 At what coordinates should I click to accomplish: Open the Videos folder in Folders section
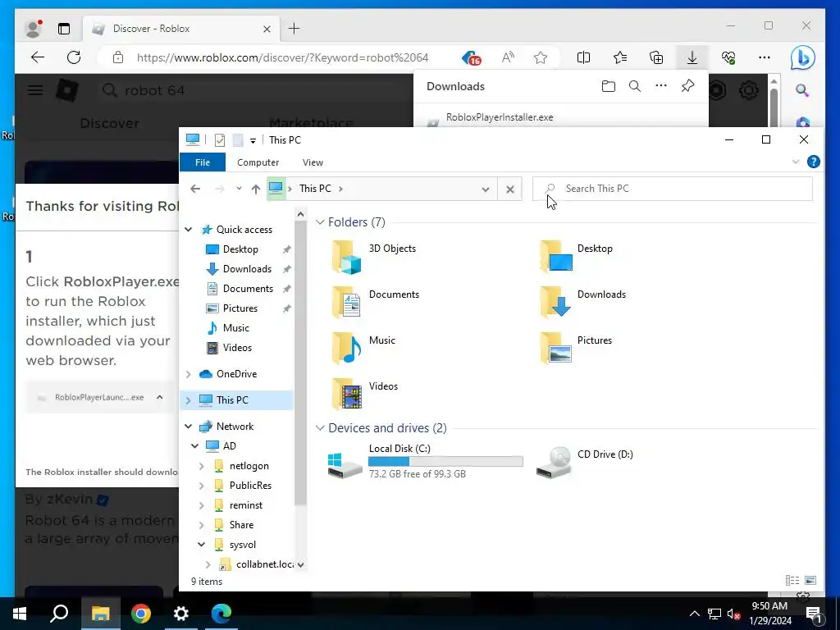coord(365,395)
